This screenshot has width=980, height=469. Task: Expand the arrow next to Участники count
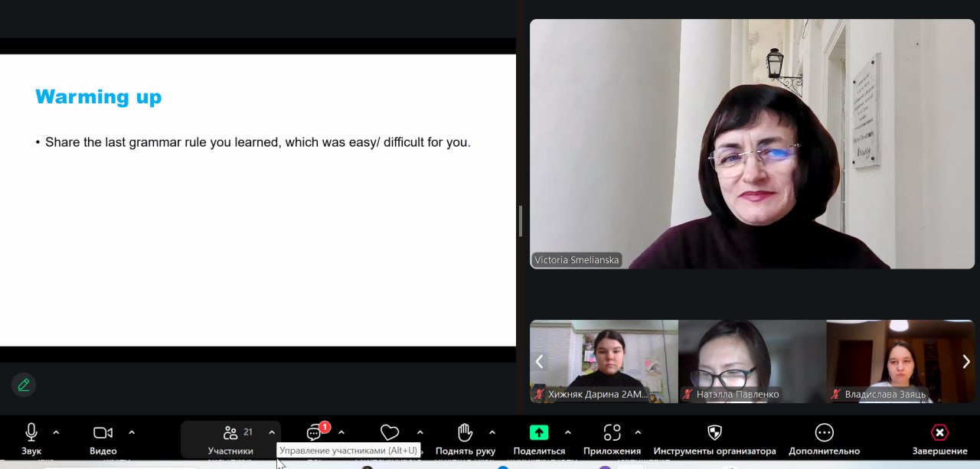272,432
